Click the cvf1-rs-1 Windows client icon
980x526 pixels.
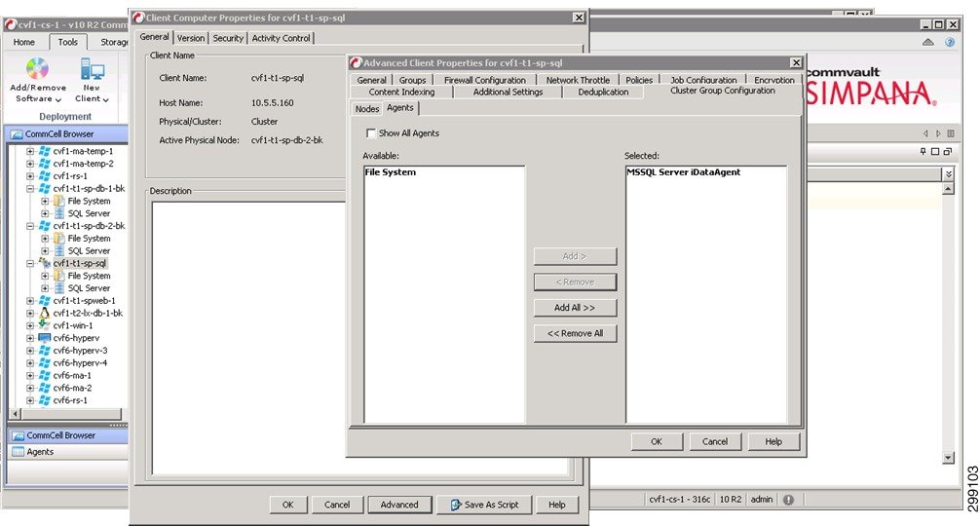(45, 176)
